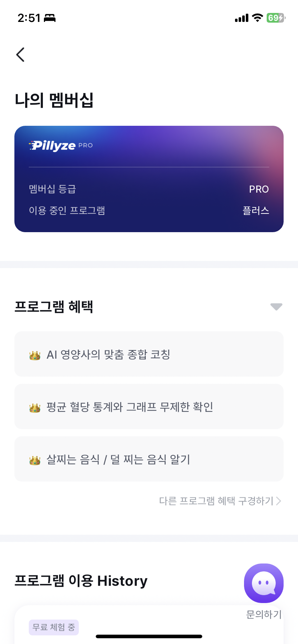Tap crown icon beside 살찌는 음식
The height and width of the screenshot is (644, 298).
35,460
